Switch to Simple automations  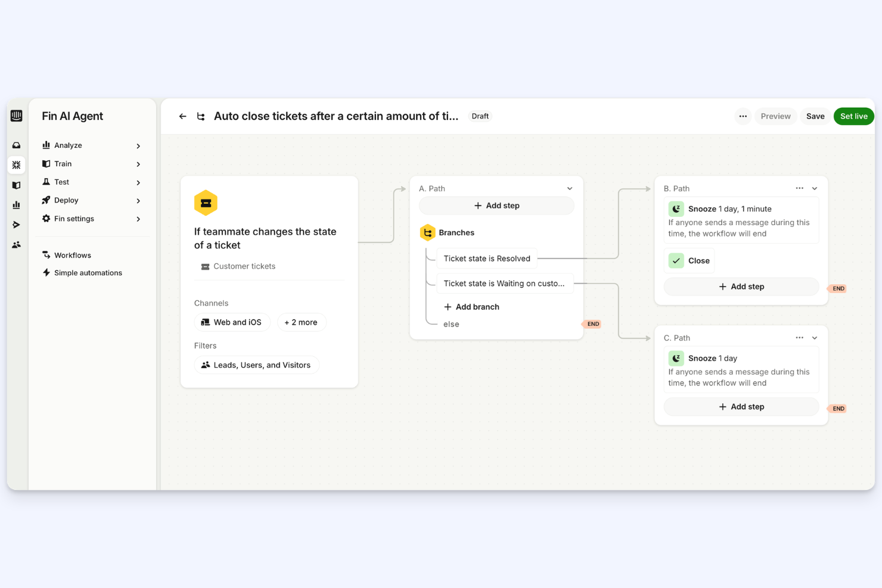tap(88, 272)
